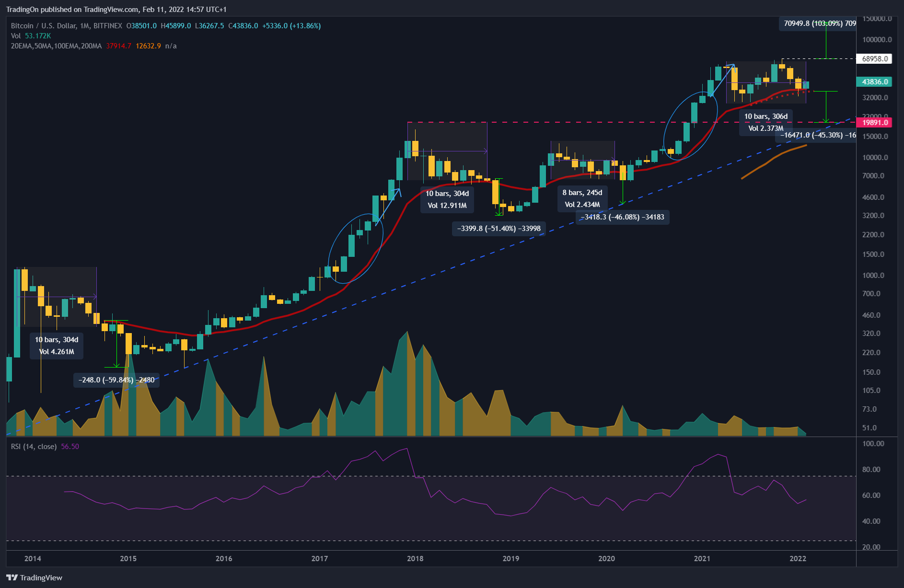Click the '-248.0 (-59.84%) -2480' measurement label
The image size is (904, 588).
[116, 380]
